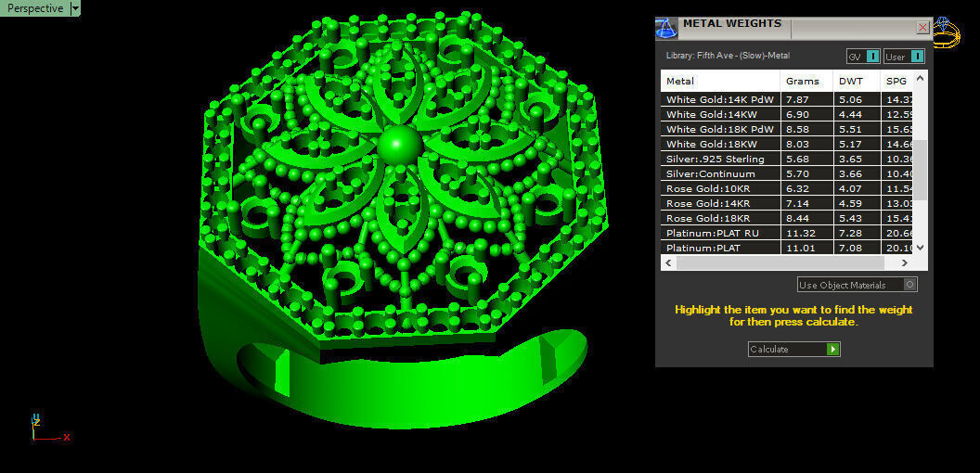Viewport: 980px width, 473px height.
Task: Click the 4.44 DWT value
Action: click(849, 114)
